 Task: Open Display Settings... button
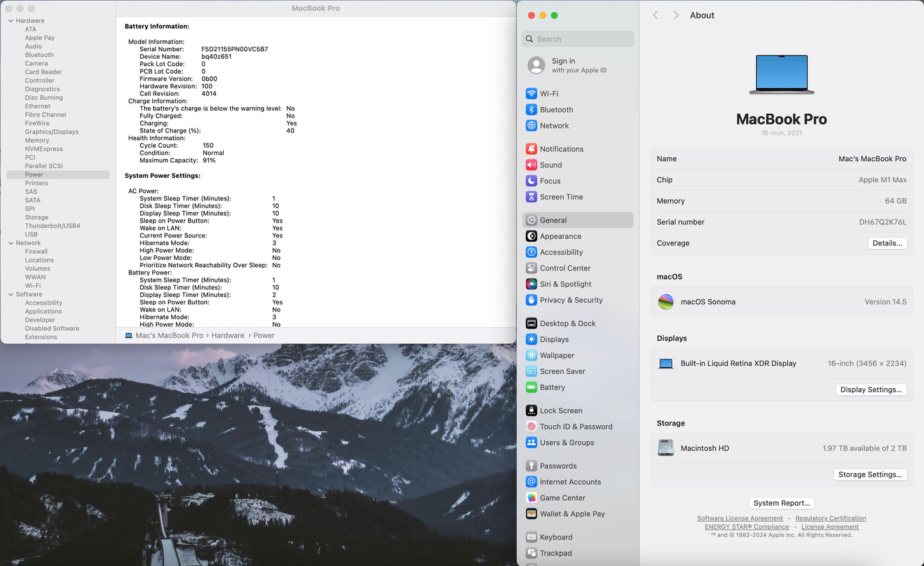pyautogui.click(x=871, y=389)
